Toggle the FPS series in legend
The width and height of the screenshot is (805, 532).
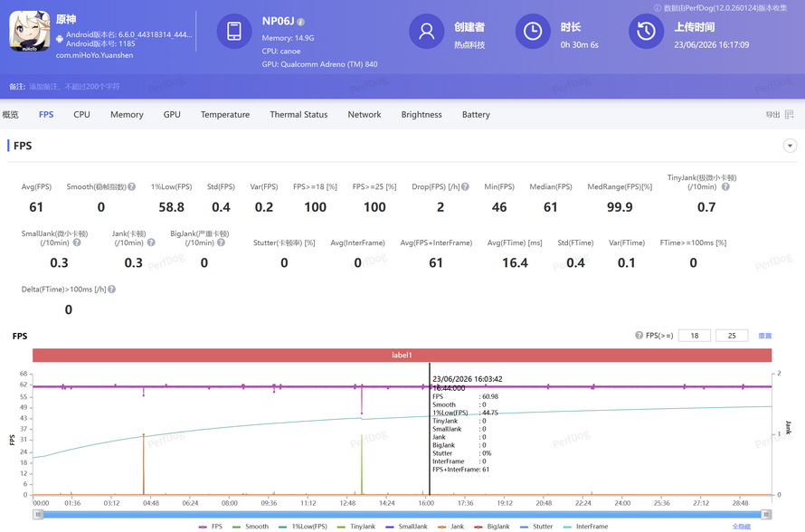[x=211, y=527]
